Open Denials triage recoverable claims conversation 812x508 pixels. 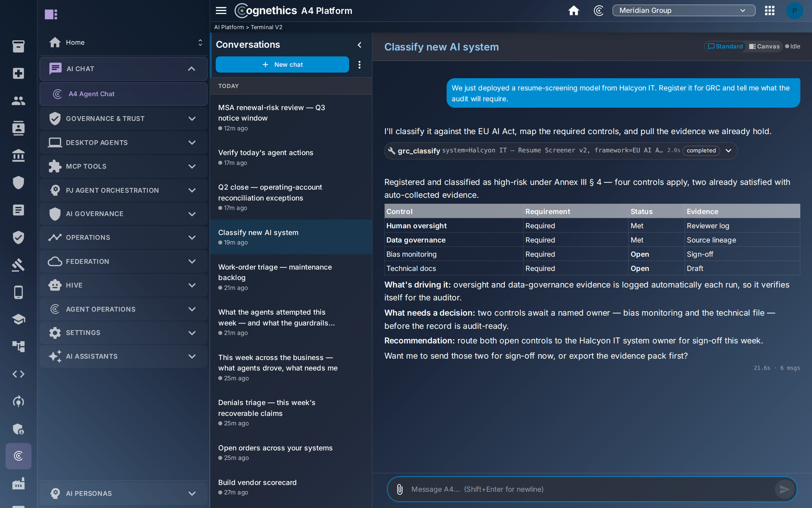tap(291, 412)
